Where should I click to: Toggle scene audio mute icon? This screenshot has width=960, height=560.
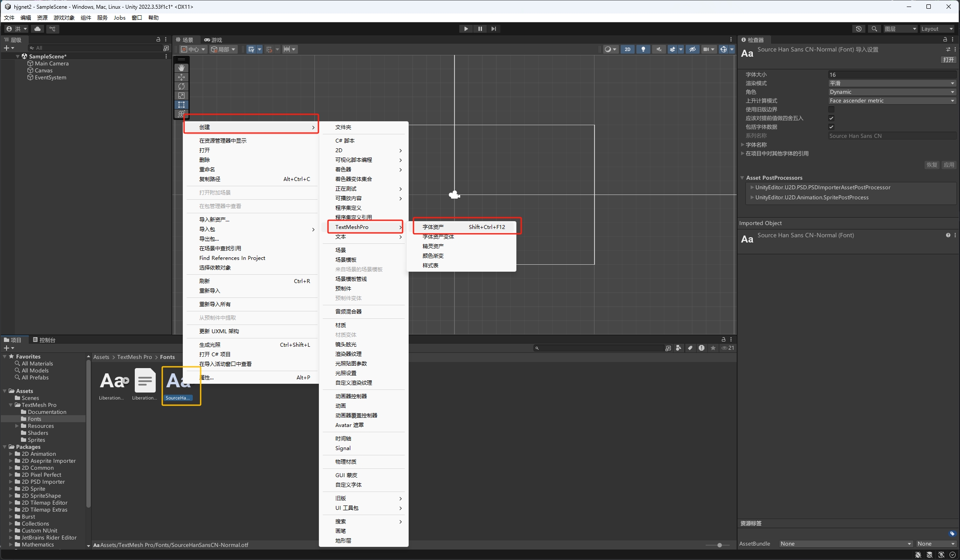coord(659,49)
